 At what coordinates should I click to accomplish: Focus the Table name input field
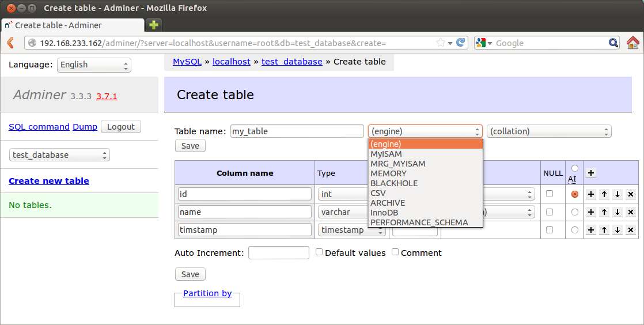(297, 131)
